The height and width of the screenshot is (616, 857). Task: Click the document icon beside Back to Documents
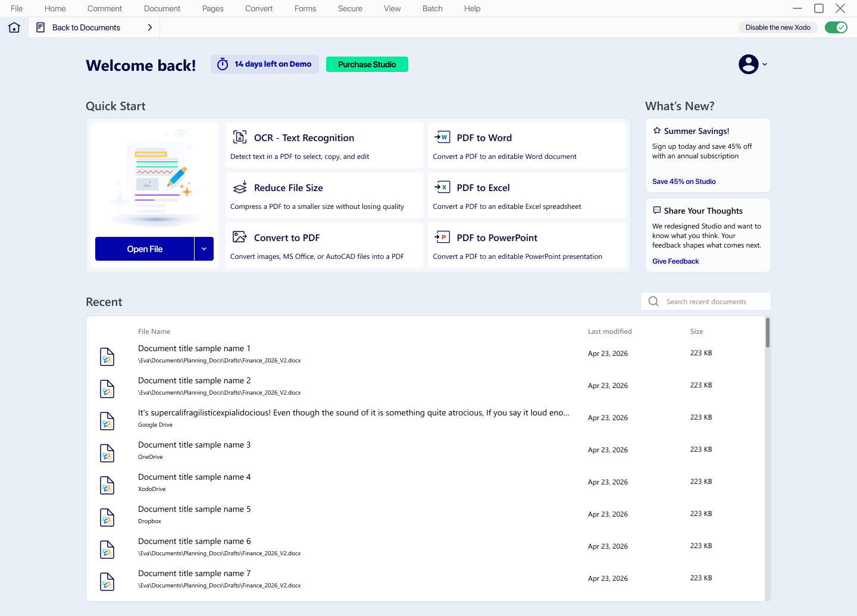[x=40, y=27]
